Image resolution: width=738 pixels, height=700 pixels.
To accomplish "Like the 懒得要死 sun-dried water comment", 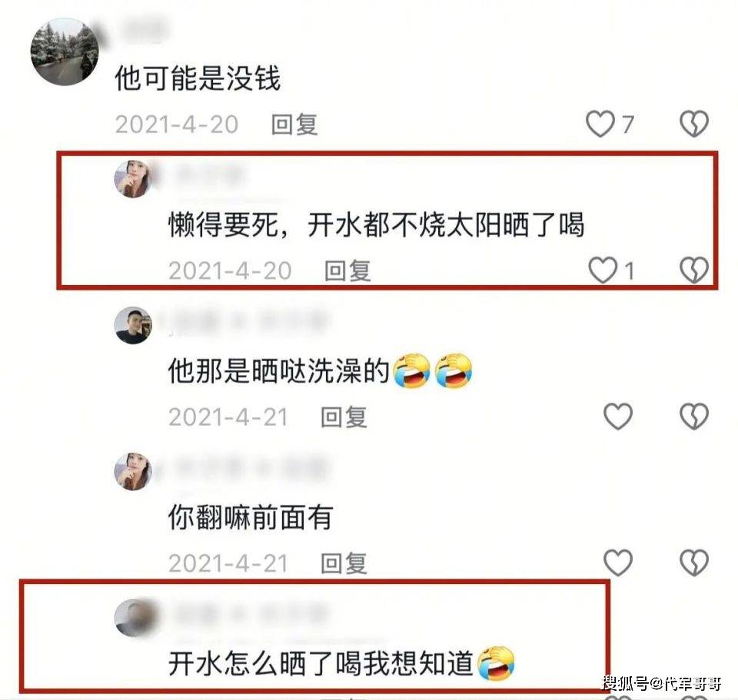I will pyautogui.click(x=603, y=270).
